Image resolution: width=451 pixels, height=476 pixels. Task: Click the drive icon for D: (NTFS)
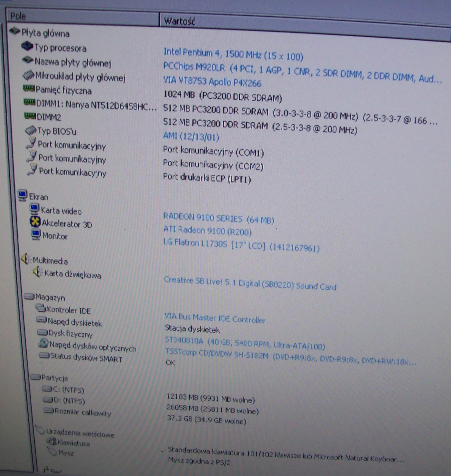[x=48, y=400]
